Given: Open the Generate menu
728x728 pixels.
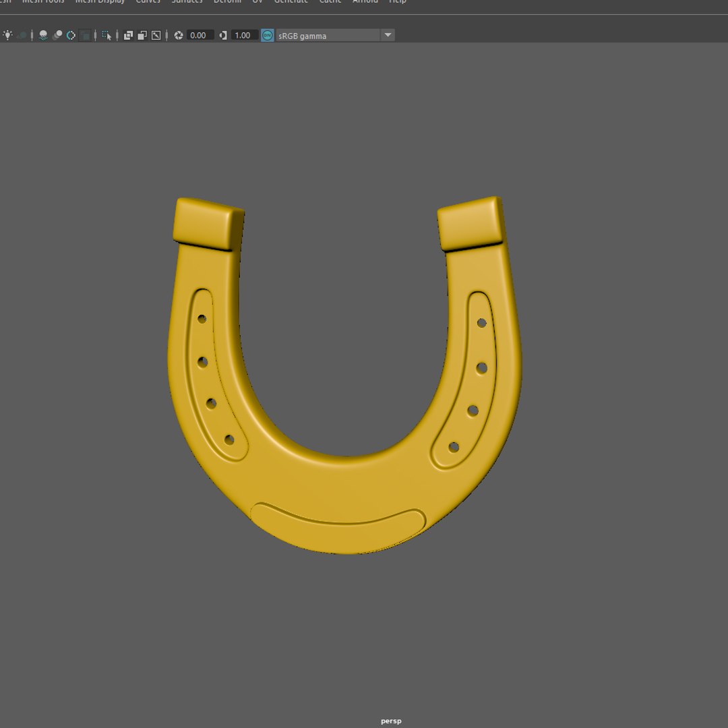Looking at the screenshot, I should click(x=291, y=1).
